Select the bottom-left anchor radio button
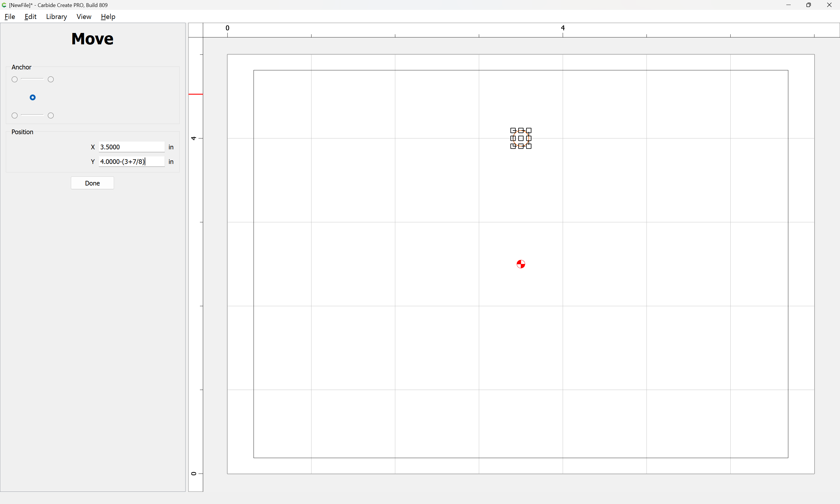The image size is (840, 504). click(x=15, y=116)
